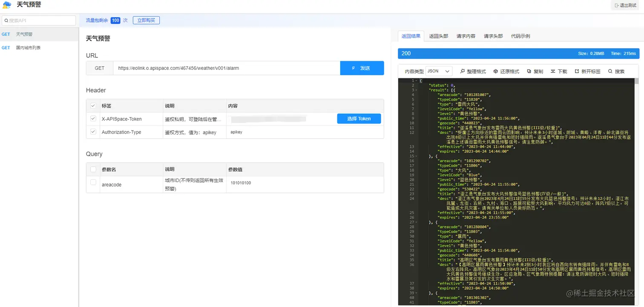The width and height of the screenshot is (644, 307).
Task: Click the 还原格式 cube icon
Action: pyautogui.click(x=496, y=71)
